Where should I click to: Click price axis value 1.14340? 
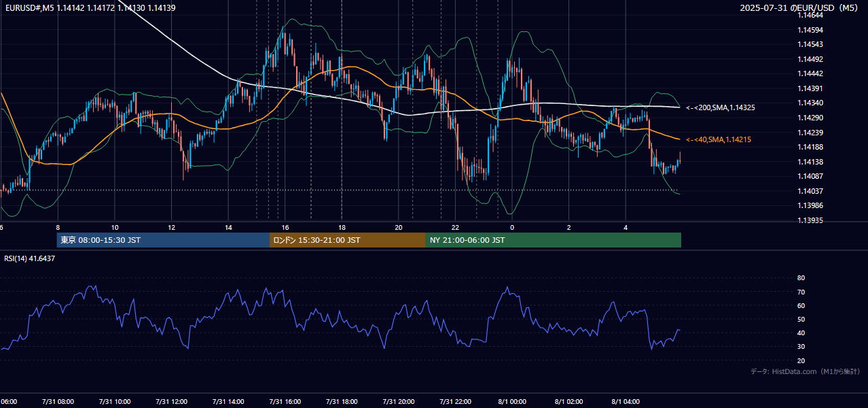pos(810,103)
